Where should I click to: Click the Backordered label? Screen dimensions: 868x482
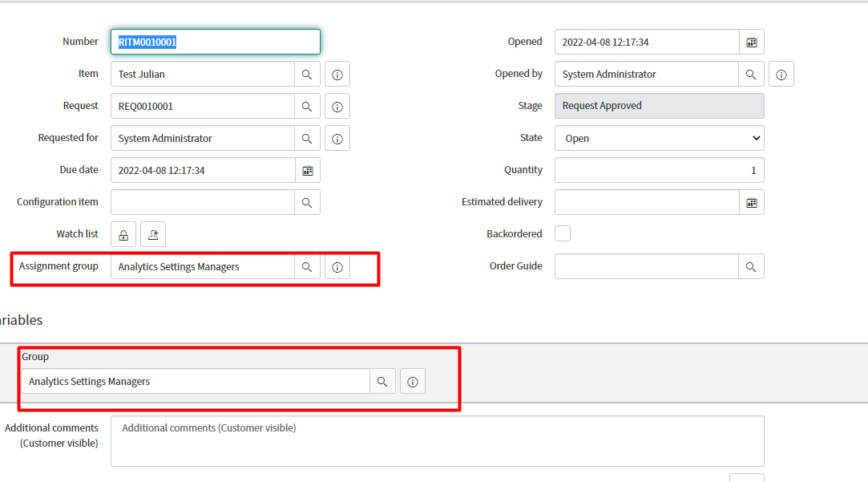click(515, 234)
